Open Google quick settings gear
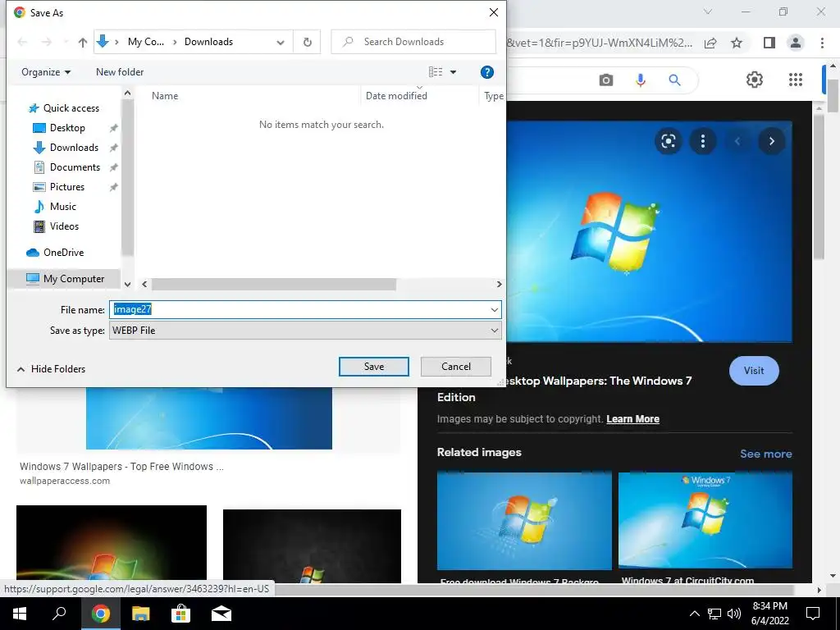 (x=755, y=80)
